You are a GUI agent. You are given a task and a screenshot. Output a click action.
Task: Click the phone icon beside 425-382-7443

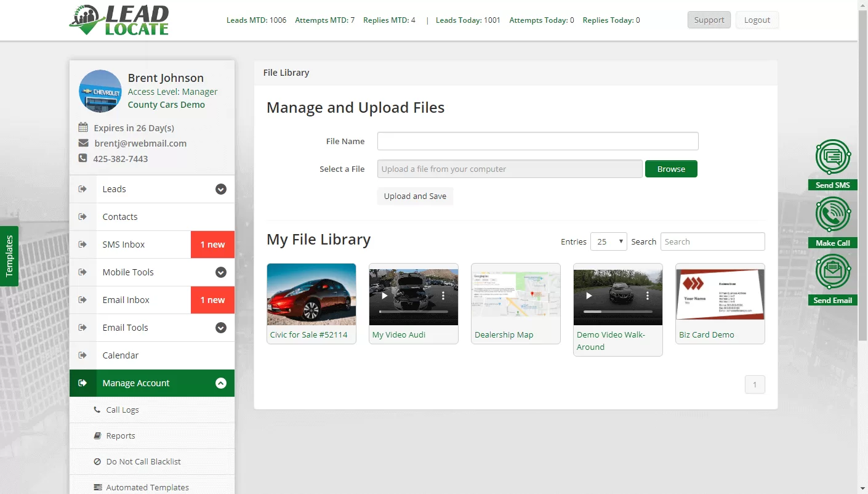pos(83,158)
